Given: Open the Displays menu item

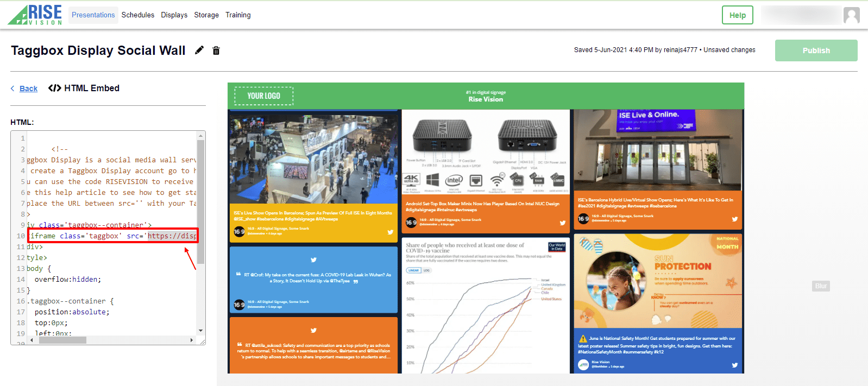Looking at the screenshot, I should coord(174,15).
